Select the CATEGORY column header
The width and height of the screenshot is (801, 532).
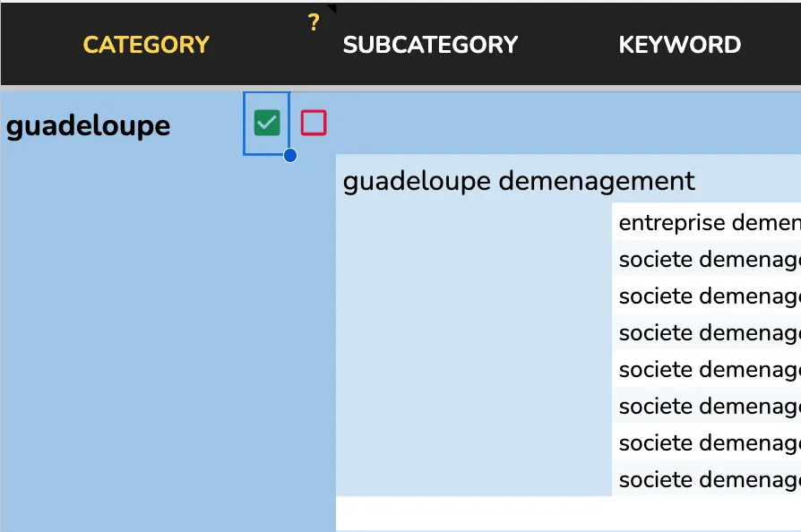(x=146, y=45)
